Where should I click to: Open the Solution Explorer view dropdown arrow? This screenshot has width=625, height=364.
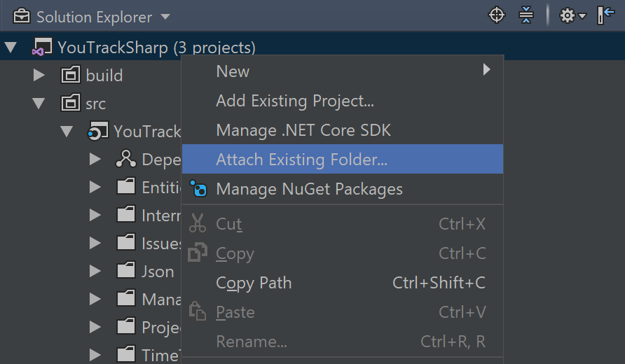[165, 17]
